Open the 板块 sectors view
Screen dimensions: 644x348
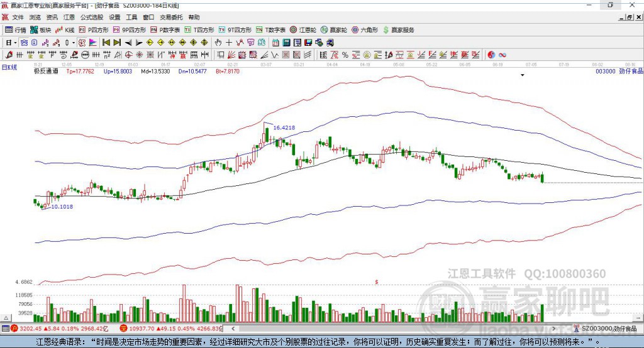(x=40, y=30)
